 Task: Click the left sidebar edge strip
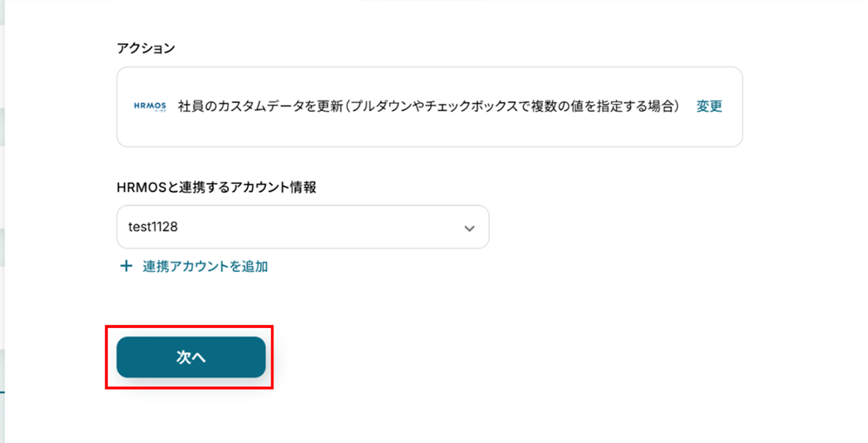(2, 217)
